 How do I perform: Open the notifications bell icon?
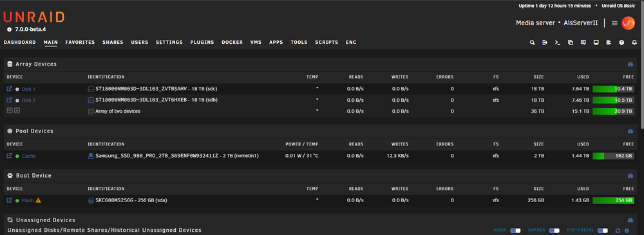(634, 42)
